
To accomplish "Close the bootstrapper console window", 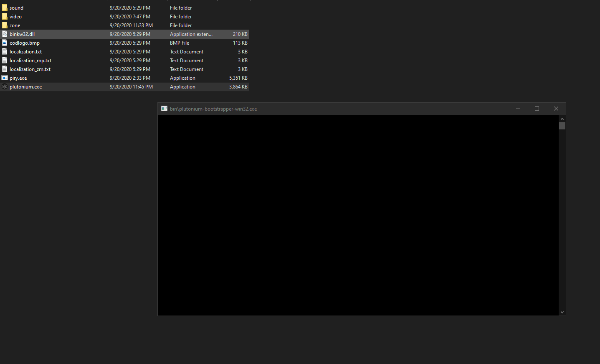I will click(556, 109).
